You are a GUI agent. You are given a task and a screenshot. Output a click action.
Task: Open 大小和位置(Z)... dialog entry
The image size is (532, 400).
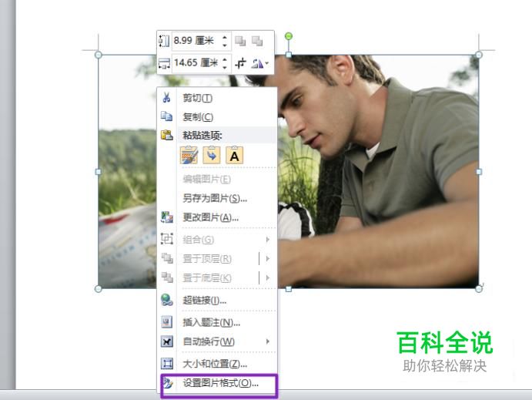tap(217, 364)
